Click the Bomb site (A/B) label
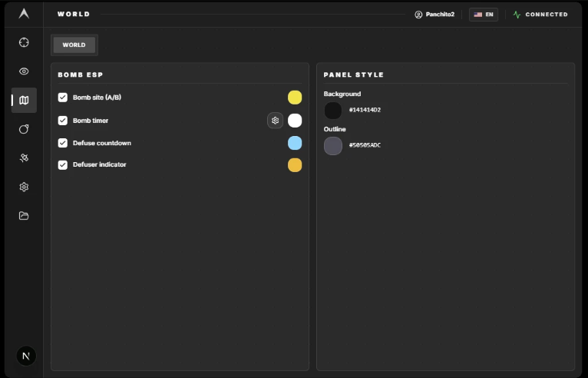The height and width of the screenshot is (378, 588). click(x=97, y=98)
